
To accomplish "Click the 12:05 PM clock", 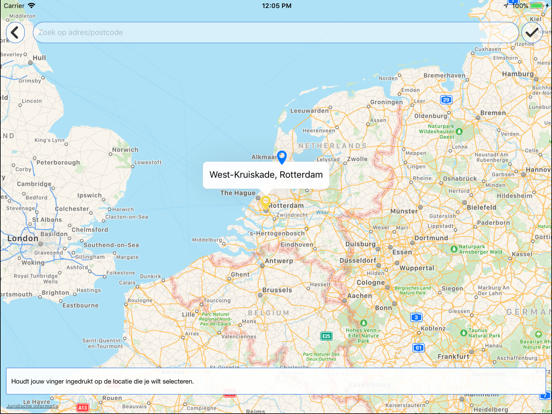I will (276, 6).
